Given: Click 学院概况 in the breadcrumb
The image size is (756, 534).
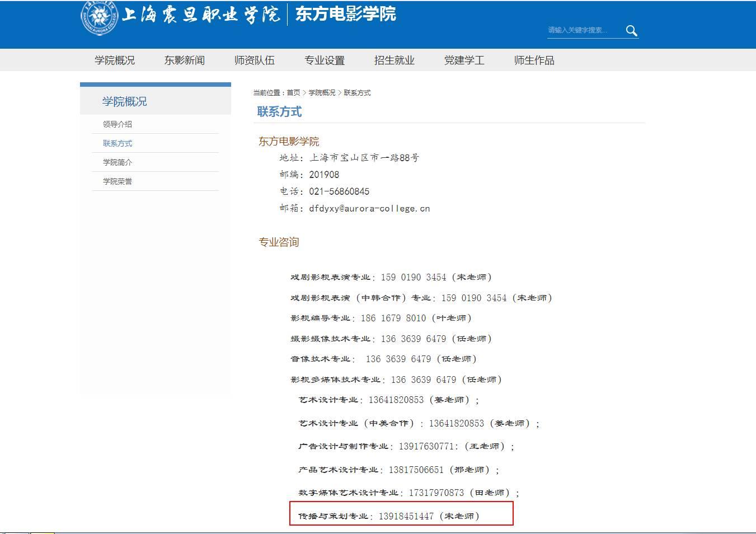Looking at the screenshot, I should (x=322, y=93).
